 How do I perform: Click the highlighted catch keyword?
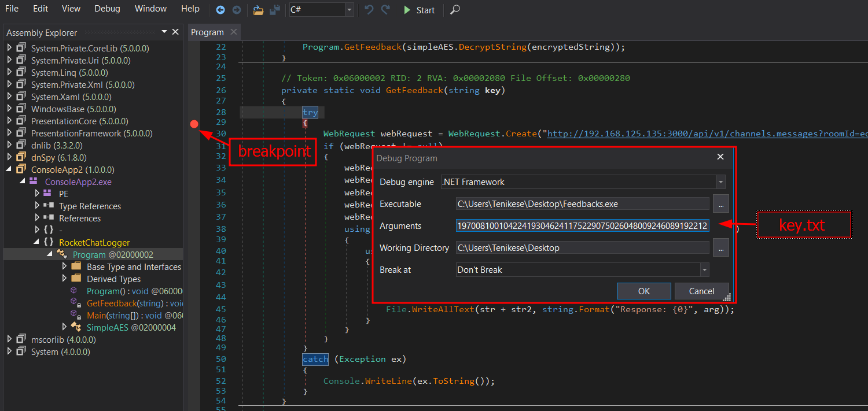315,359
